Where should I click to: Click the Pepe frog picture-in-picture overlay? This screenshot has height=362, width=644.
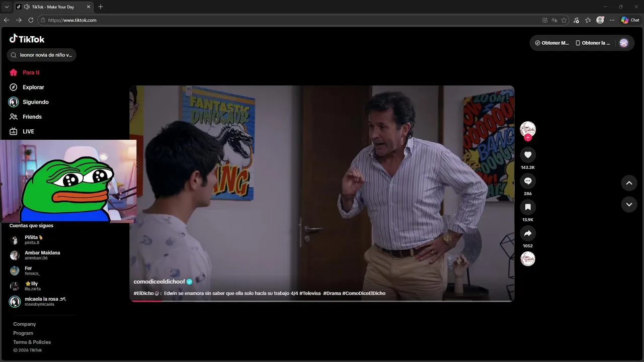click(68, 181)
